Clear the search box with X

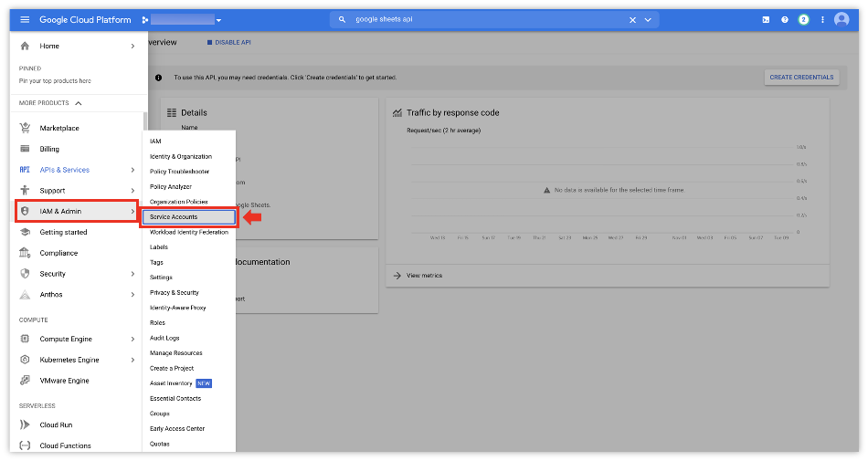pyautogui.click(x=632, y=20)
